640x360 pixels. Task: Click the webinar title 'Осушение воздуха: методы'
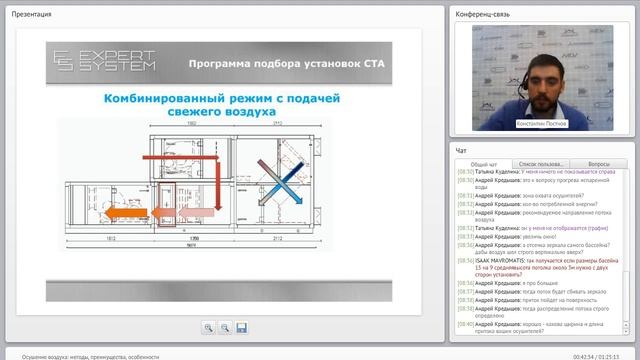[x=90, y=357]
